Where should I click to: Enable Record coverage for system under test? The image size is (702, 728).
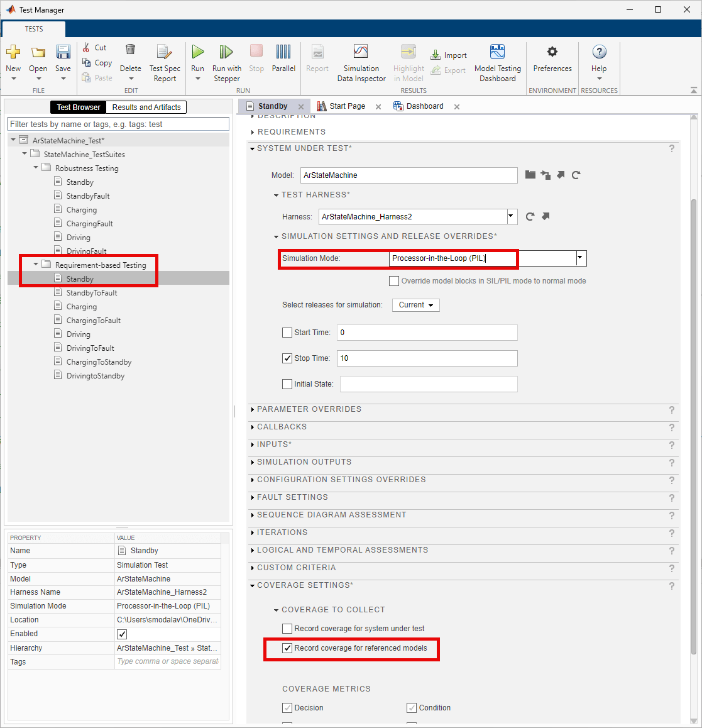pos(287,629)
